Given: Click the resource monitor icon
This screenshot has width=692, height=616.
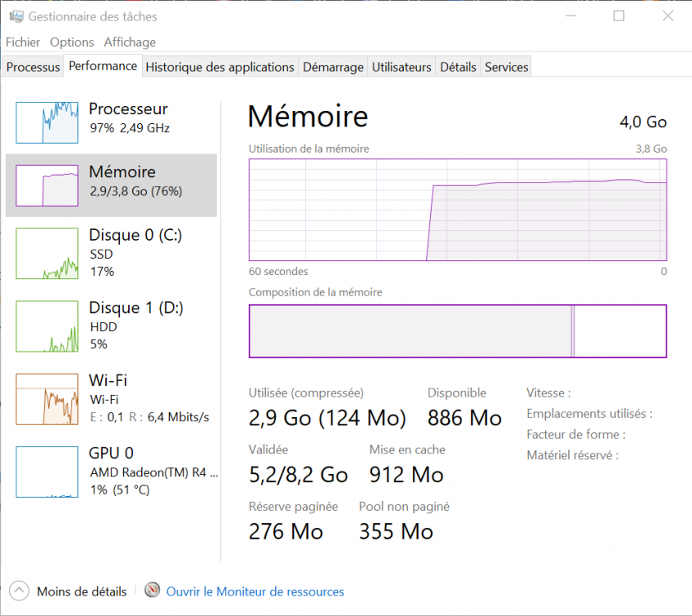Looking at the screenshot, I should click(x=152, y=591).
